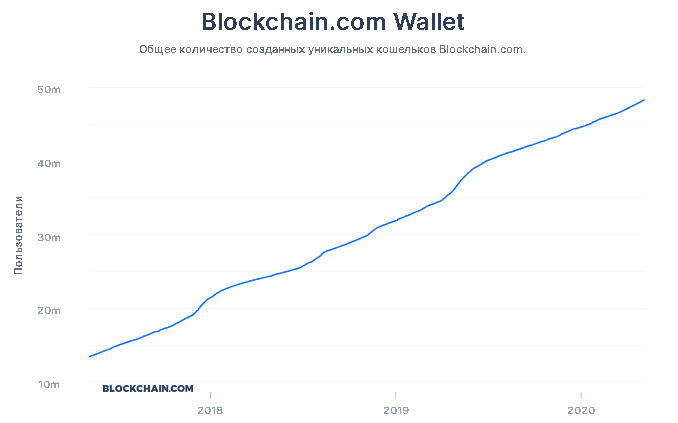Click the tick mark above 2018
The image size is (678, 423).
pos(210,395)
